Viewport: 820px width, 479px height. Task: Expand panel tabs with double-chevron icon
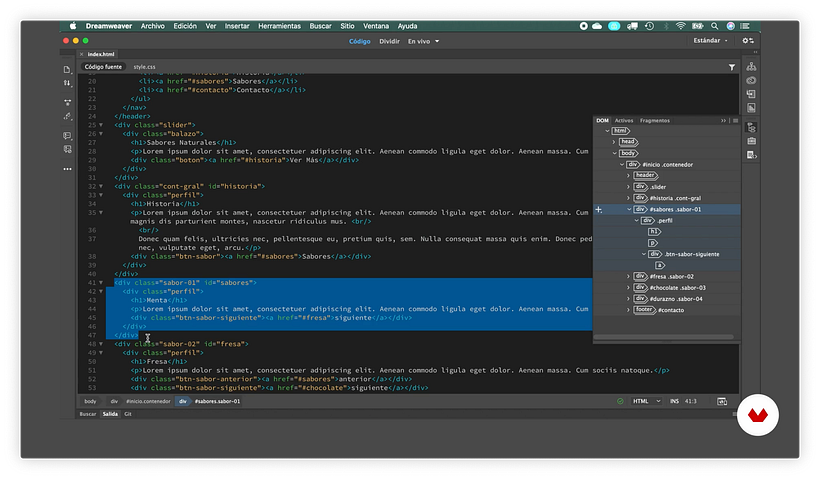[724, 120]
